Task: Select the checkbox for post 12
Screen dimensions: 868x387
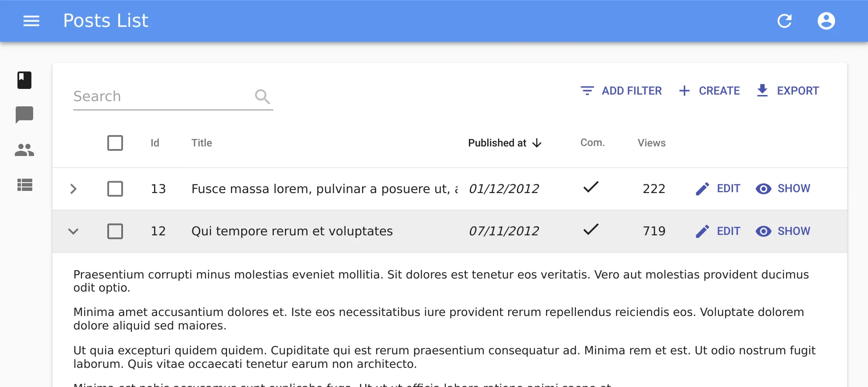Action: [x=115, y=231]
